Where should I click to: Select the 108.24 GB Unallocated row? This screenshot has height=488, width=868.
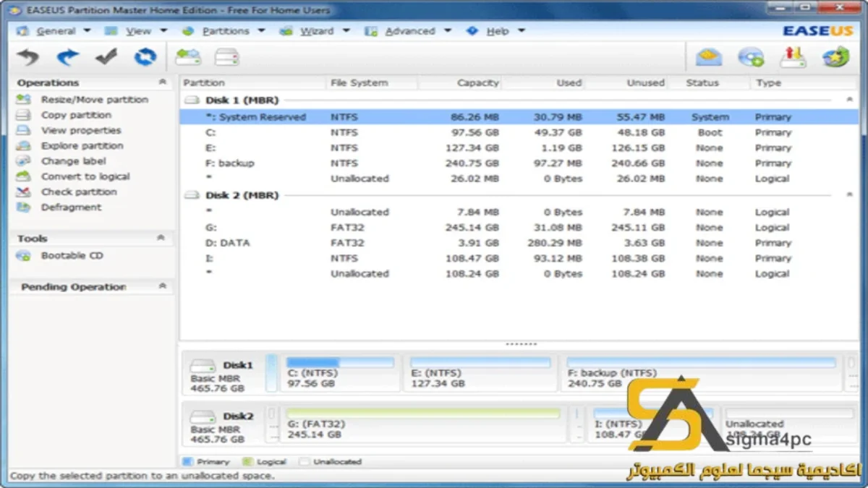tap(519, 274)
